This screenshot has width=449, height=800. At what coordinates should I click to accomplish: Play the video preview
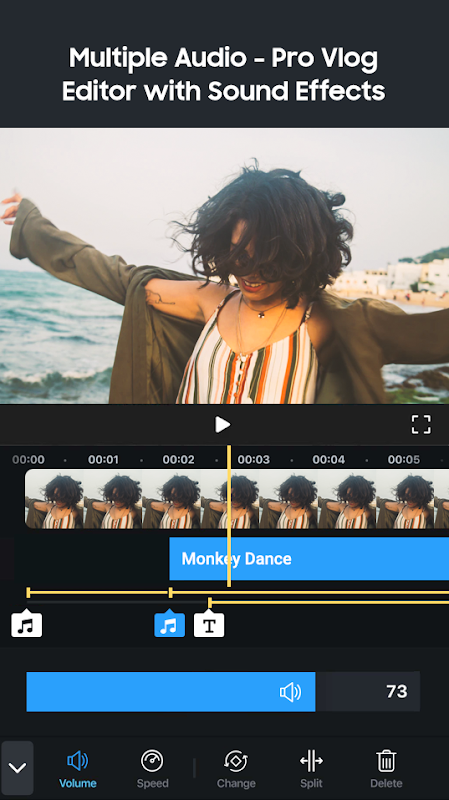pos(222,424)
